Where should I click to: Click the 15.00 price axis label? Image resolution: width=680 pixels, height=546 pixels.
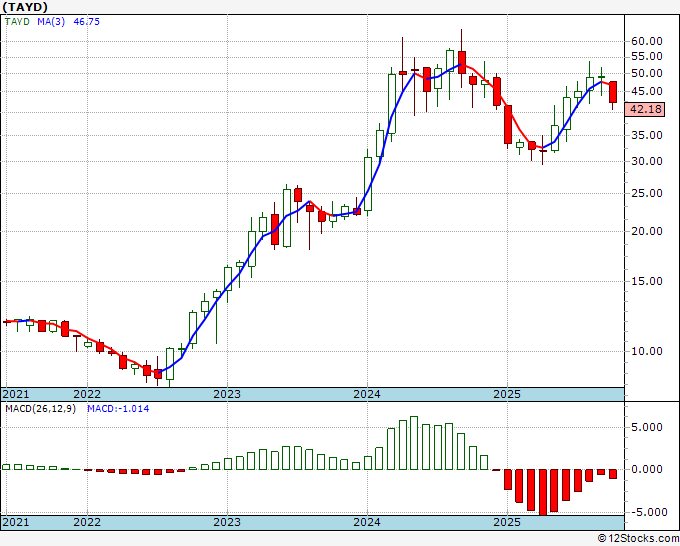[x=647, y=281]
